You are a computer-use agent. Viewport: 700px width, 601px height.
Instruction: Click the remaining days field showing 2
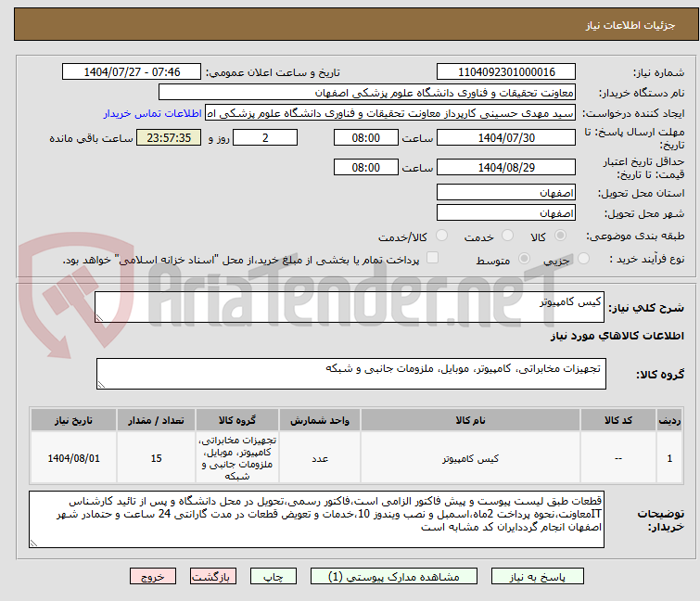pyautogui.click(x=265, y=137)
